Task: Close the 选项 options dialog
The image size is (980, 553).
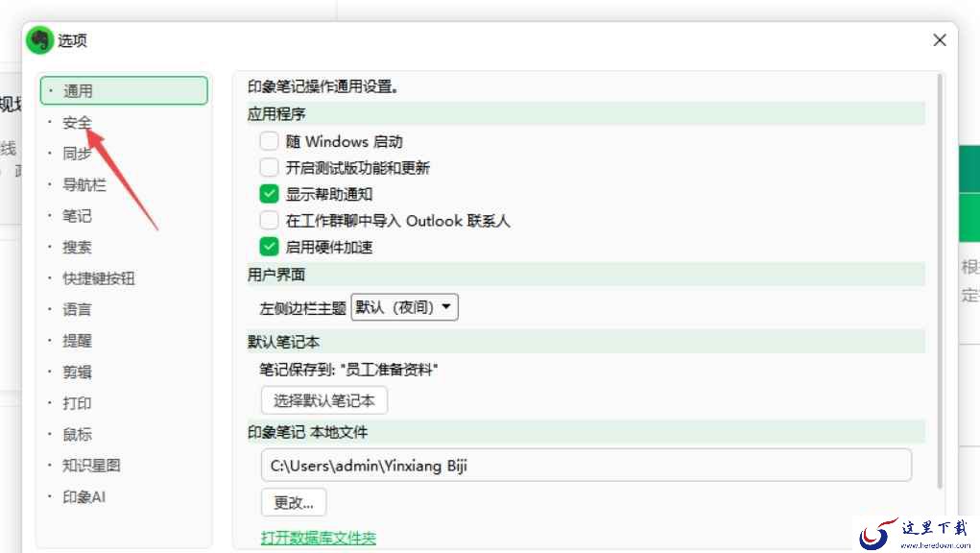Action: [940, 40]
